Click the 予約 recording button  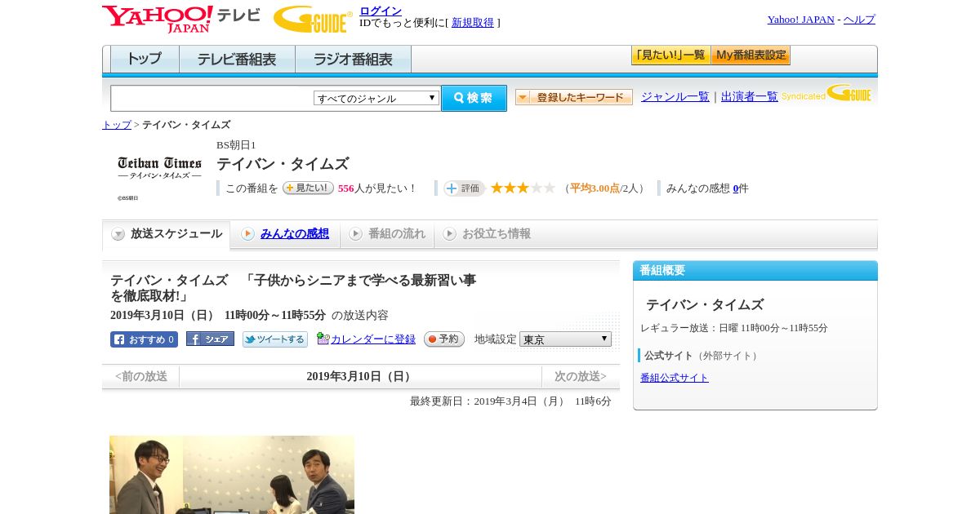tap(444, 339)
